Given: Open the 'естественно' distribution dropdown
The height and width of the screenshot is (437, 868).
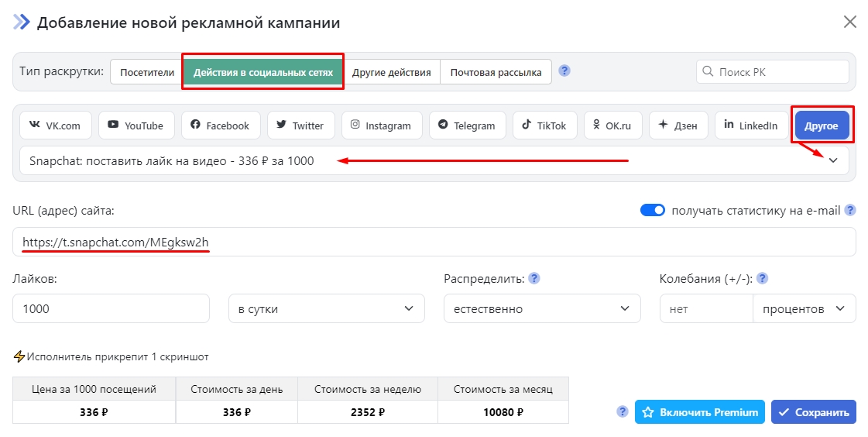Looking at the screenshot, I should [541, 308].
